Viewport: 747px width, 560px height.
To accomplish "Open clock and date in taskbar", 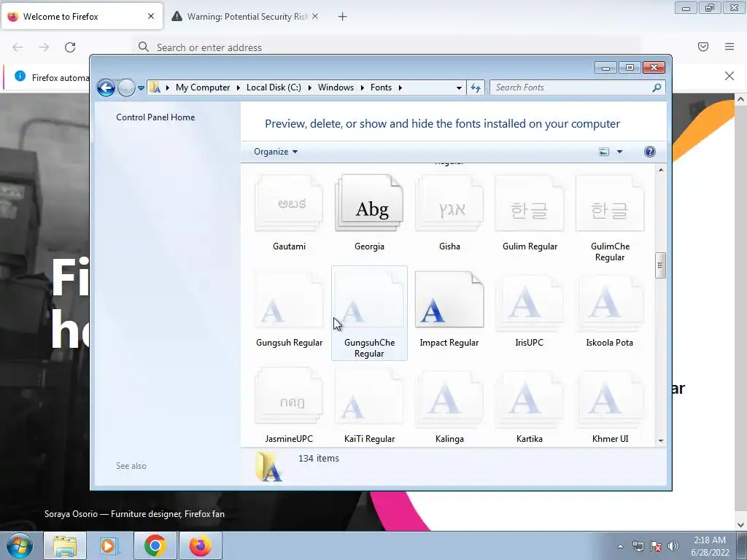I will (x=710, y=546).
